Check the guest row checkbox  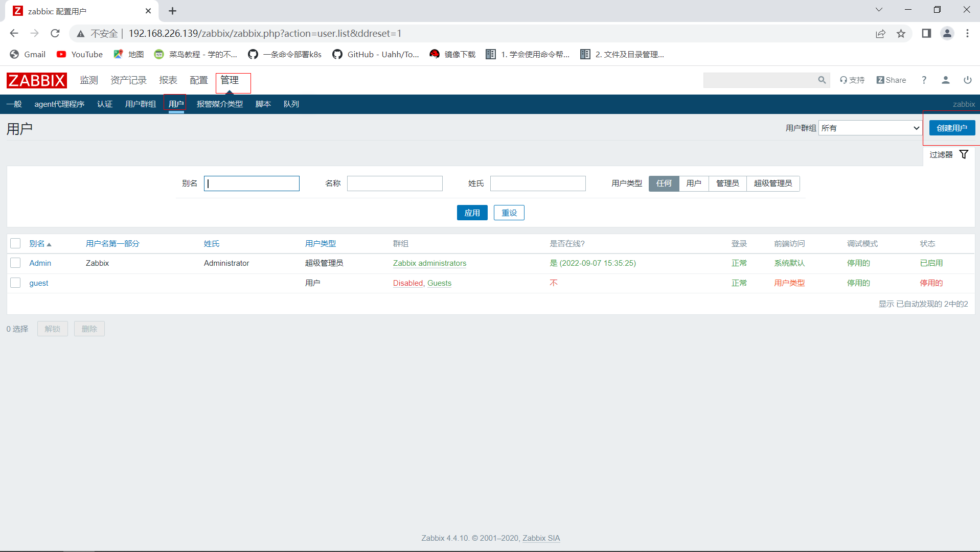click(15, 283)
